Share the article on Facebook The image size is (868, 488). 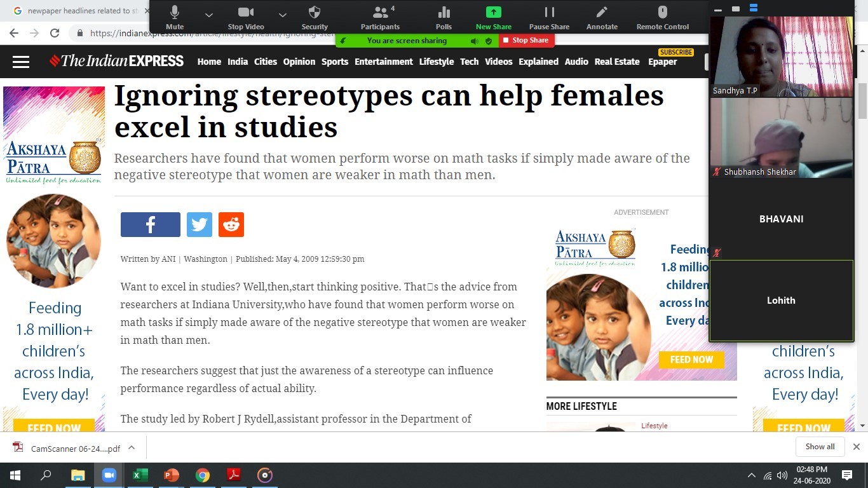(151, 225)
